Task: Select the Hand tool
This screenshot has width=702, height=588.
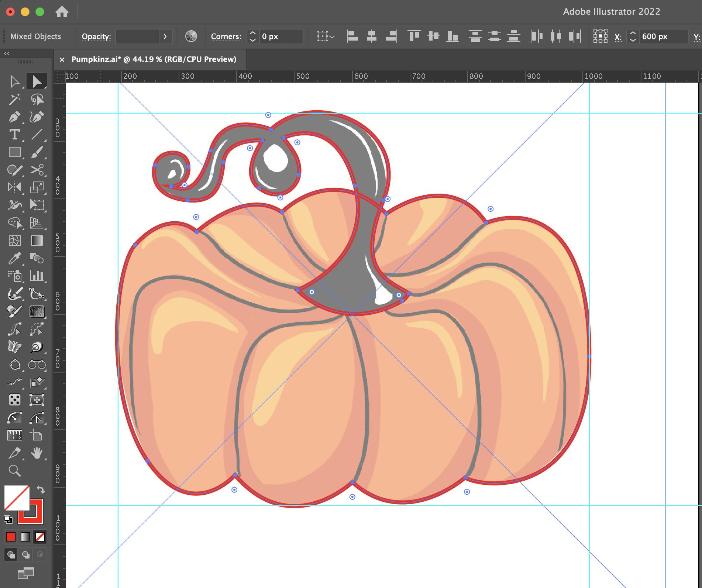Action: [37, 453]
